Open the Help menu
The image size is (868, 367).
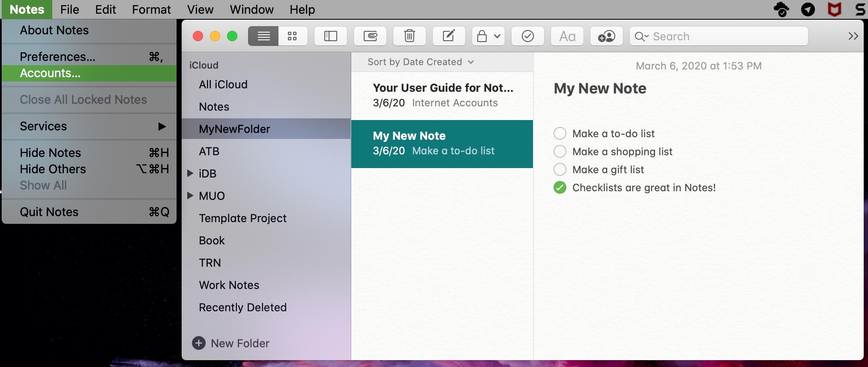(x=302, y=9)
